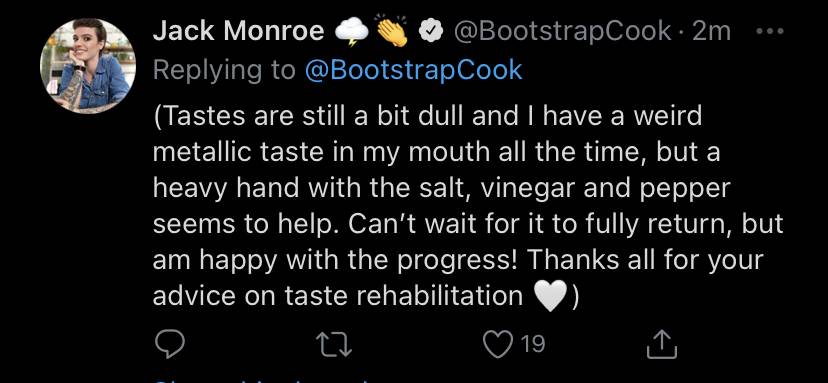828x383 pixels.
Task: Open the blue @BootstrapCook reply mention
Action: coord(413,71)
